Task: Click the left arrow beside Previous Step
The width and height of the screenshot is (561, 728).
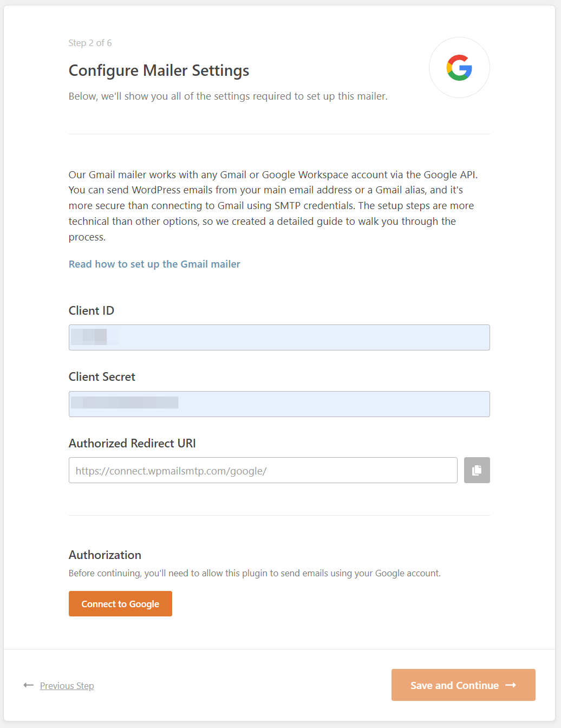Action: [28, 685]
